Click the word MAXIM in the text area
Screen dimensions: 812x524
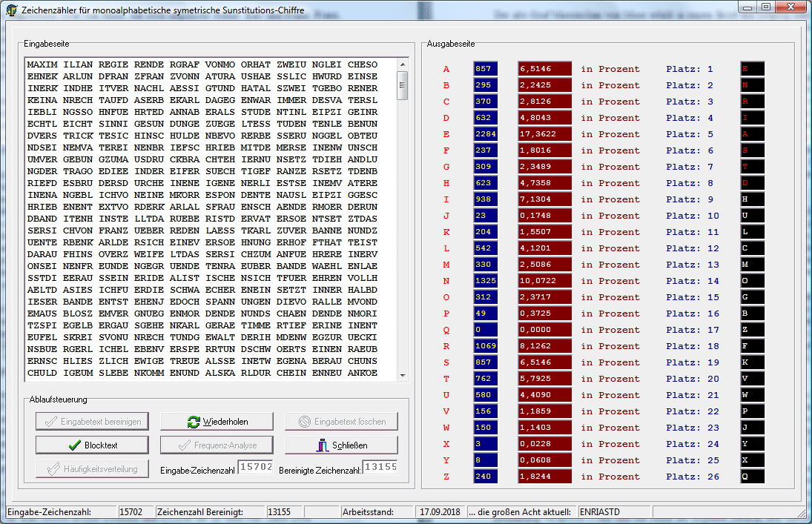42,64
